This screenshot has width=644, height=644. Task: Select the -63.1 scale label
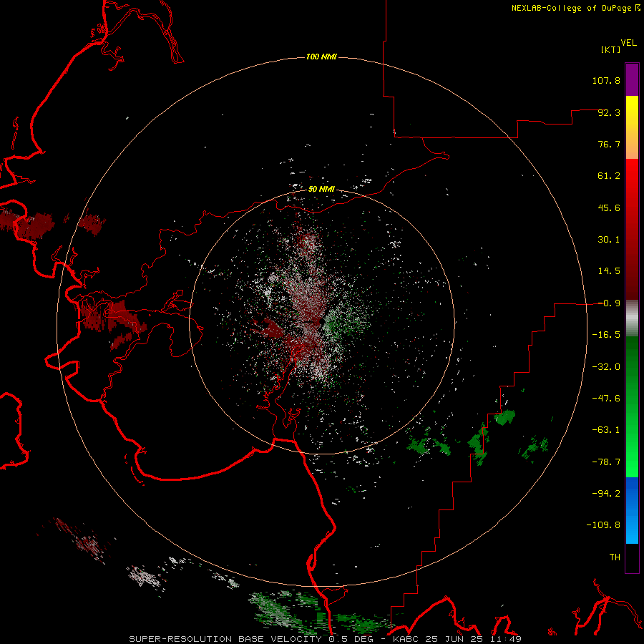606,430
